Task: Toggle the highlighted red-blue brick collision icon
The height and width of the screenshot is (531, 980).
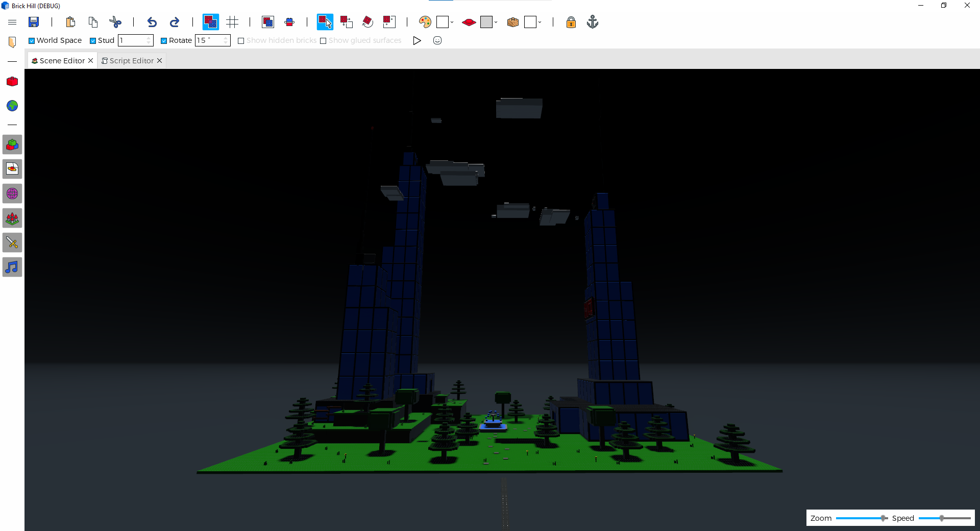Action: 210,22
